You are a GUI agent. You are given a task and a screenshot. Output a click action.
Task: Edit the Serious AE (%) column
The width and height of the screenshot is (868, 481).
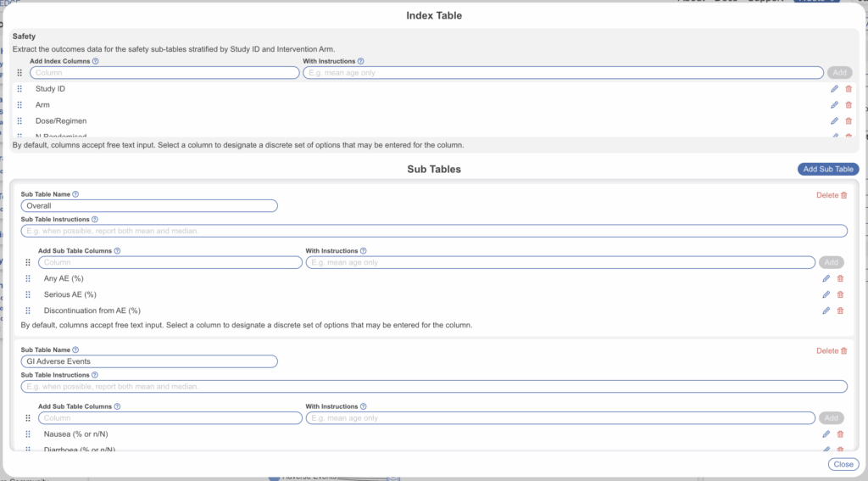(826, 295)
